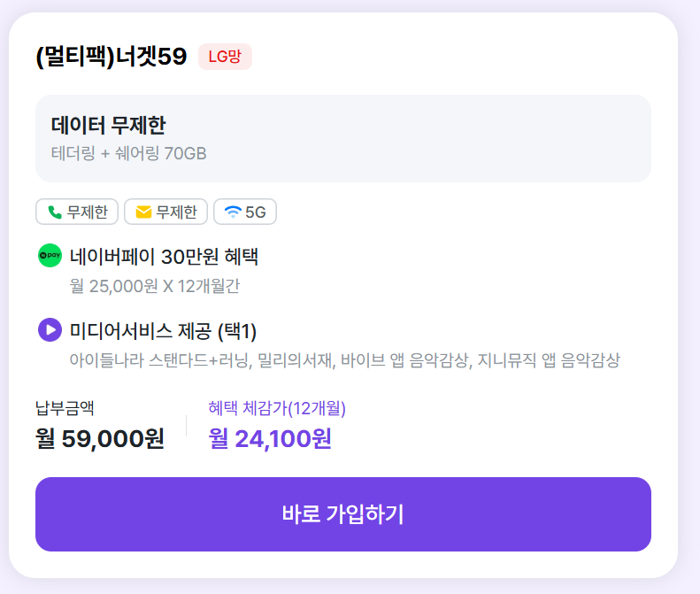Click 지니뮤직 앱 음악감상 text
This screenshot has width=700, height=594.
click(x=549, y=360)
